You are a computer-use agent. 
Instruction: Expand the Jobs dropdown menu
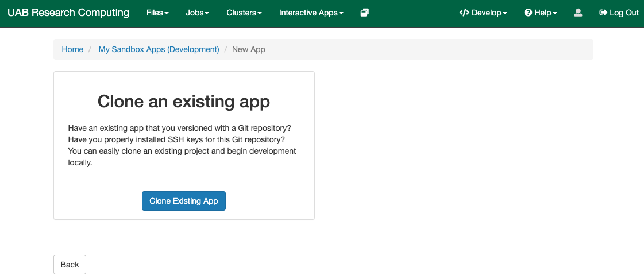pyautogui.click(x=198, y=13)
